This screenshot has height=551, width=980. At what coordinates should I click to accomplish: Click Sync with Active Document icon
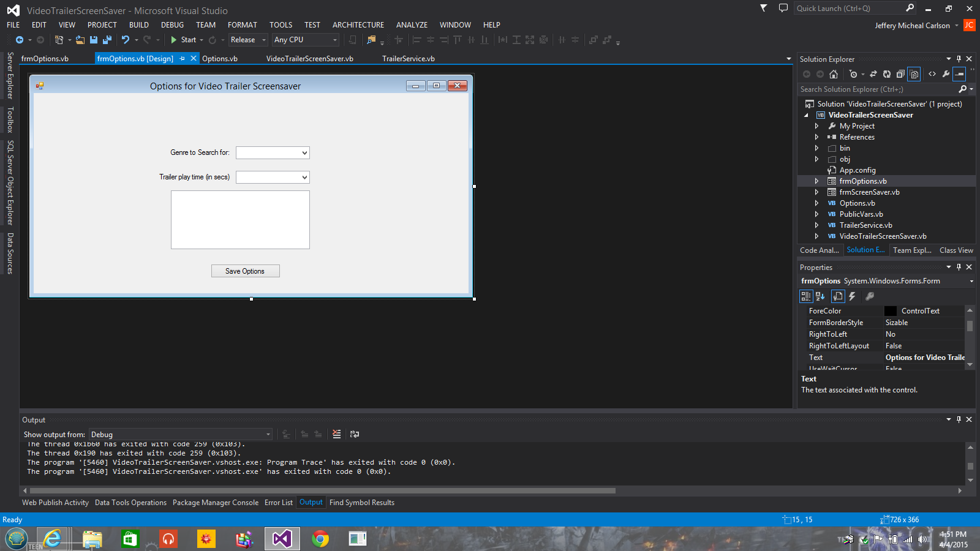pyautogui.click(x=873, y=74)
